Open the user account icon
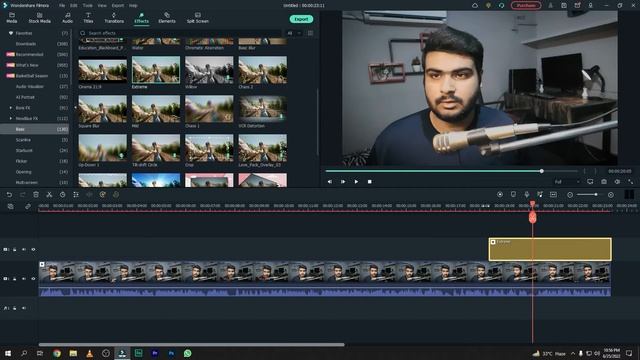Image resolution: width=640 pixels, height=360 pixels. click(550, 6)
